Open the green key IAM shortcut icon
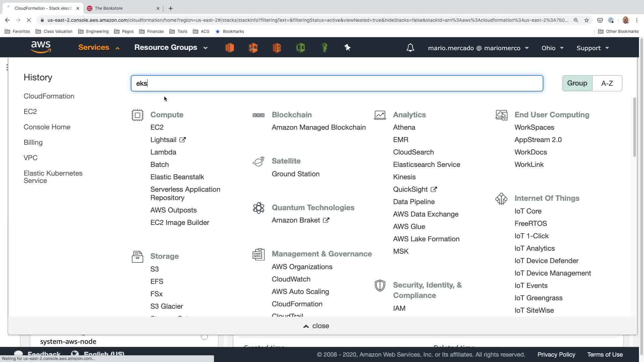This screenshot has width=644, height=362. tap(324, 48)
